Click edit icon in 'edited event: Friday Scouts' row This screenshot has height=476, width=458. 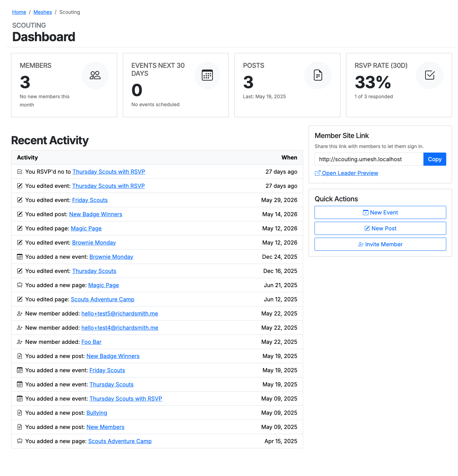pyautogui.click(x=20, y=200)
